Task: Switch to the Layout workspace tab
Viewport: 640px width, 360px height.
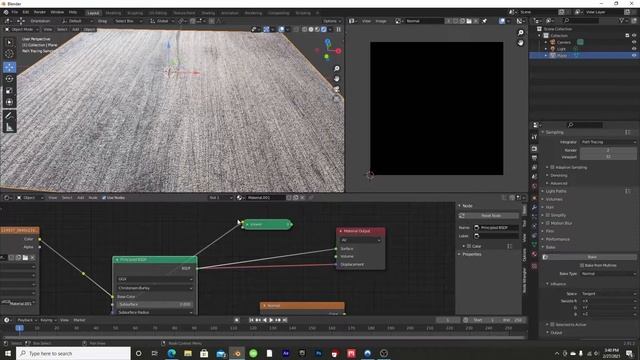Action: (93, 13)
